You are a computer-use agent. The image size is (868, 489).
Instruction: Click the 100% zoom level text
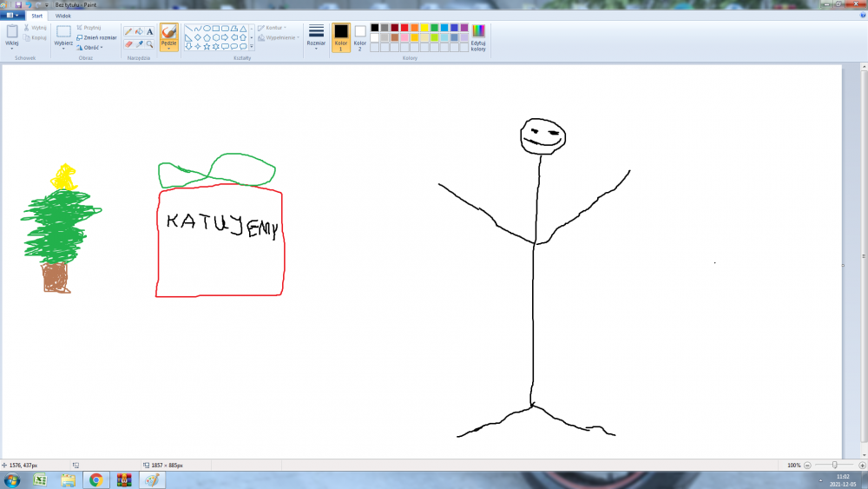point(794,466)
